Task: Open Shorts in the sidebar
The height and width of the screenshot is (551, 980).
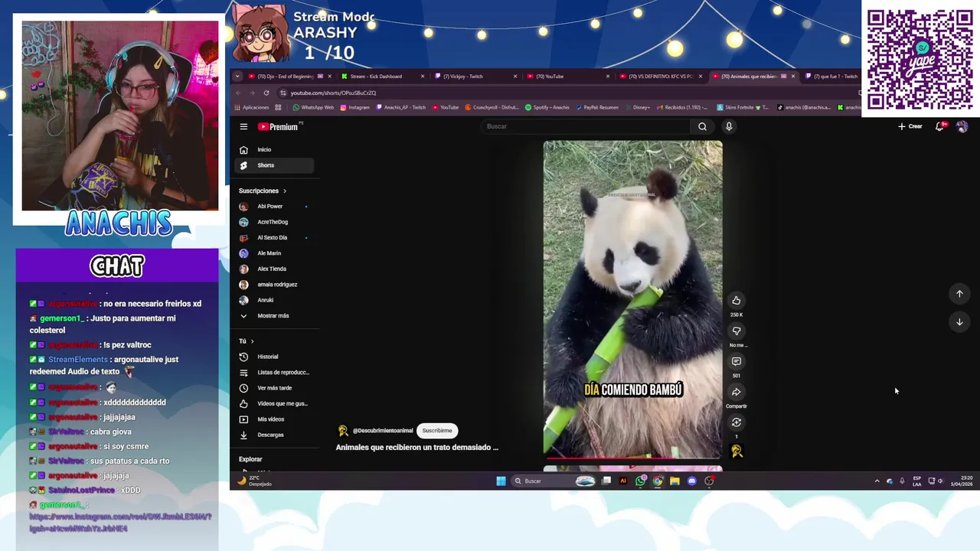Action: click(274, 165)
